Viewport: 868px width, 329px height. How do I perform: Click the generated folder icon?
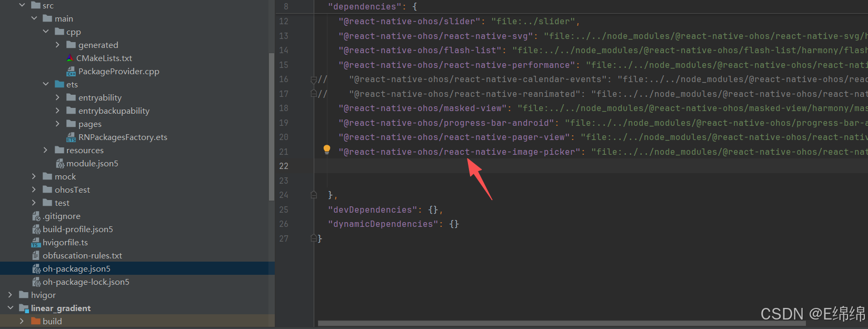(72, 45)
